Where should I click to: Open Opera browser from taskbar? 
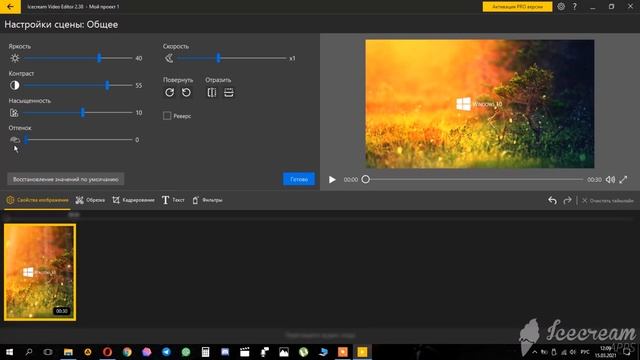[x=107, y=352]
